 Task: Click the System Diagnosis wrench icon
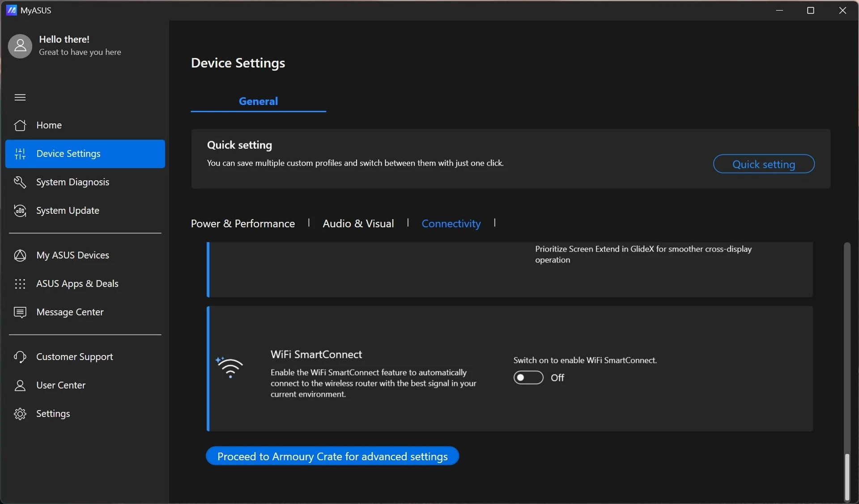(20, 182)
